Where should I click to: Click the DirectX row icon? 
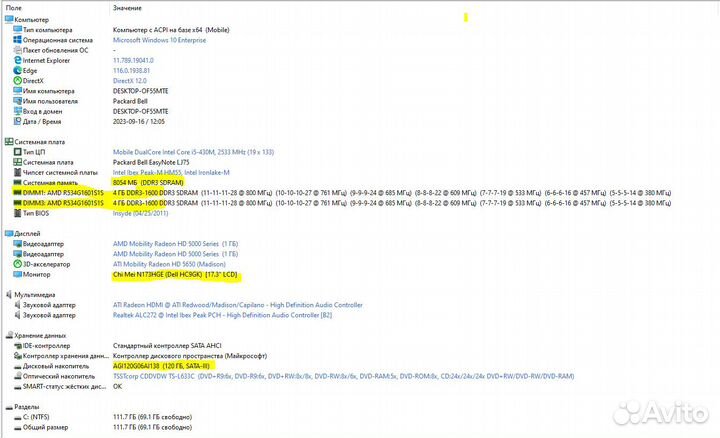click(x=16, y=81)
